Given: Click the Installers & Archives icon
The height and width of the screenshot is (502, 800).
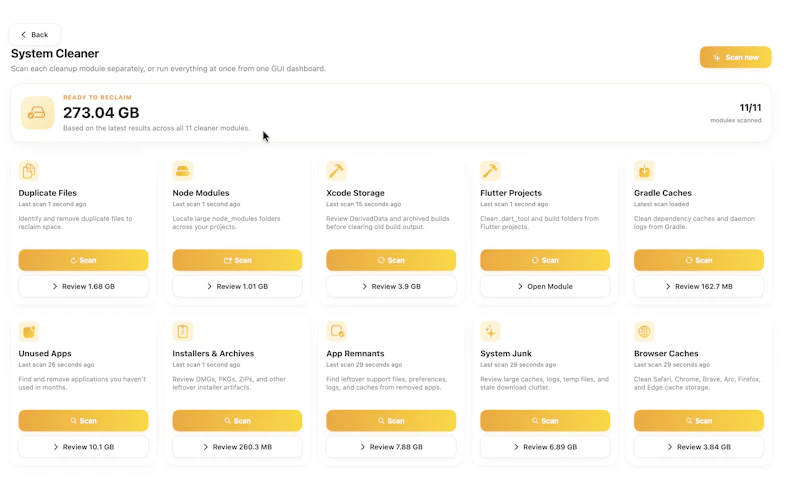Looking at the screenshot, I should click(183, 332).
